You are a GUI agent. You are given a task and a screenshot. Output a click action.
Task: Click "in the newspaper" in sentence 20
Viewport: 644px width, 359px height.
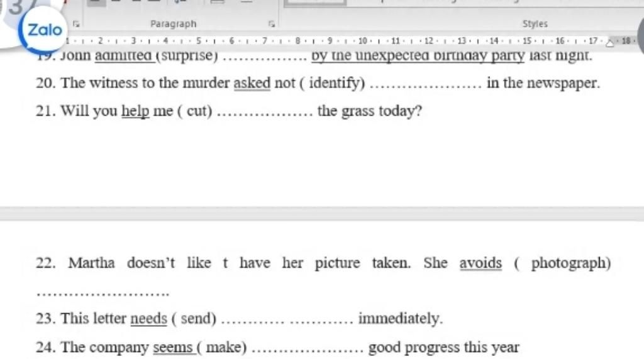(541, 83)
